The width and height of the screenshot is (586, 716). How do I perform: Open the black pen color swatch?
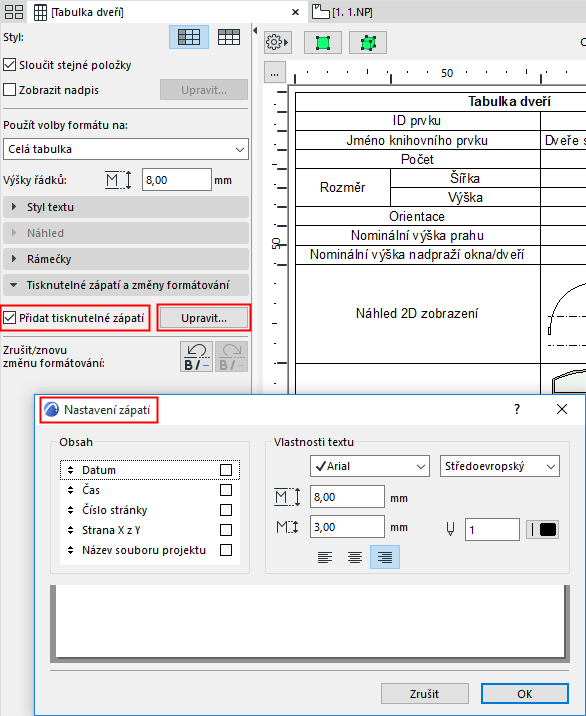click(543, 530)
